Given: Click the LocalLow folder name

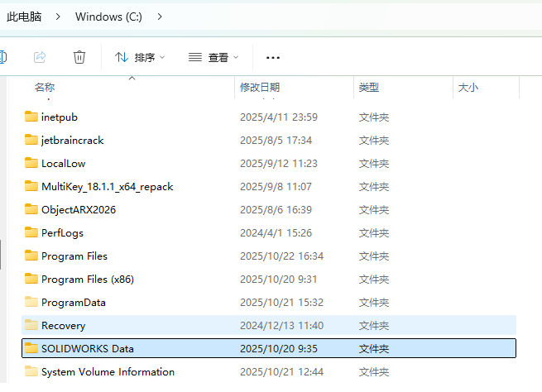Looking at the screenshot, I should pos(63,164).
